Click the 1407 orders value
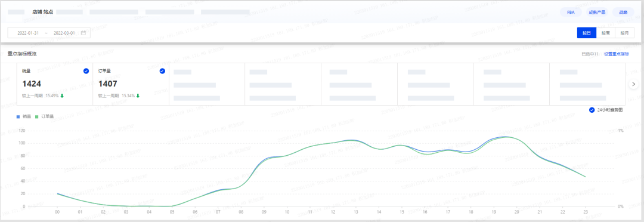Viewport: 644px width, 222px height. [108, 84]
